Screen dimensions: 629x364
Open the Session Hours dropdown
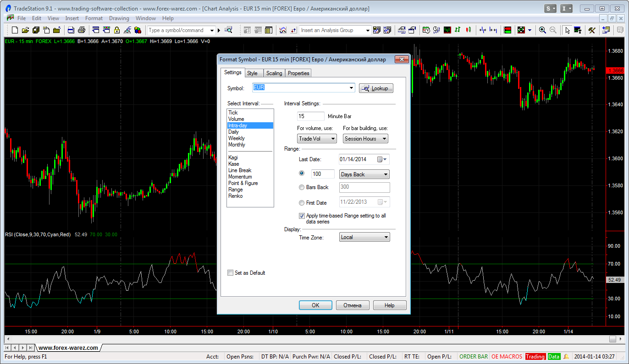tap(365, 139)
